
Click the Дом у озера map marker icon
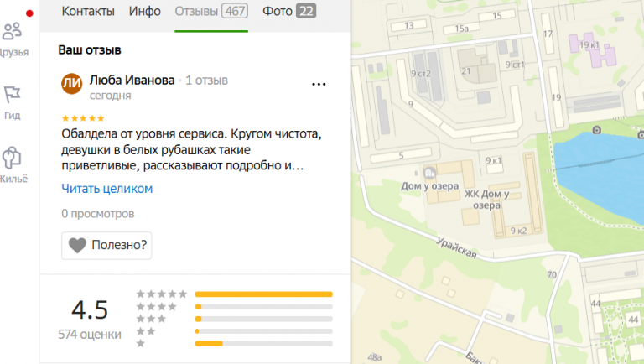pos(429,173)
